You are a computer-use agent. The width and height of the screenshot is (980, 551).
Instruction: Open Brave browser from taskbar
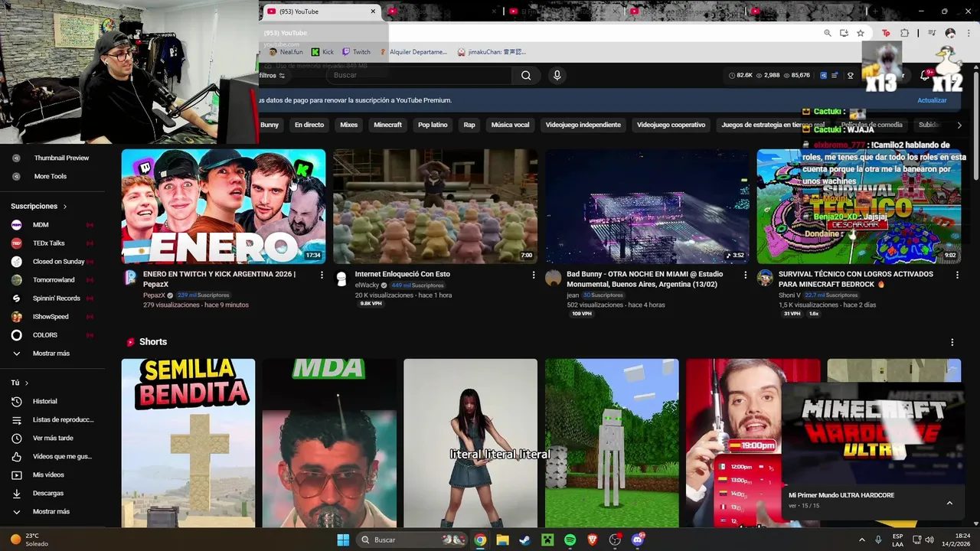click(592, 540)
